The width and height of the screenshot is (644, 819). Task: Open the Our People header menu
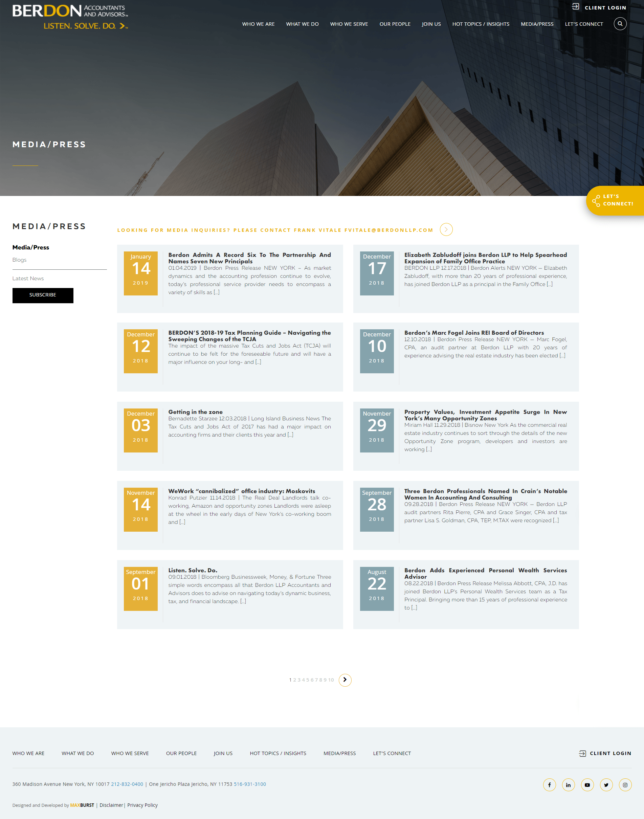click(395, 24)
